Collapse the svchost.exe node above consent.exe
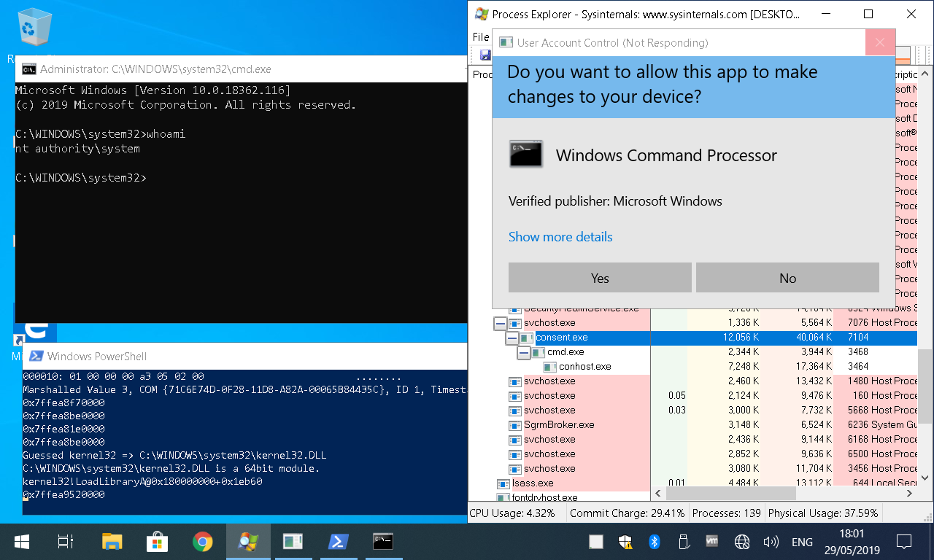The width and height of the screenshot is (934, 560). [x=500, y=323]
